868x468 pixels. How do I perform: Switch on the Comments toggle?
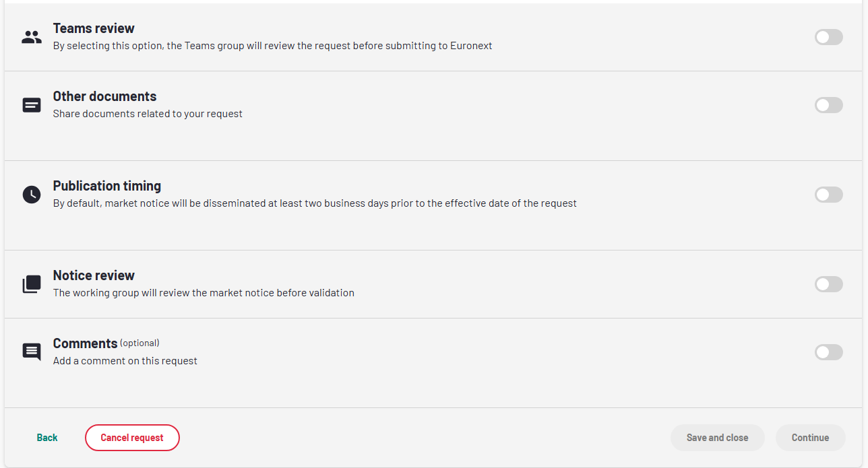click(828, 352)
